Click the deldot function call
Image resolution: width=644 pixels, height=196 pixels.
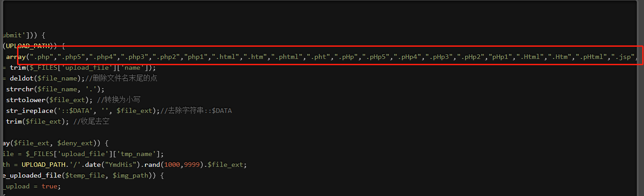pos(21,78)
